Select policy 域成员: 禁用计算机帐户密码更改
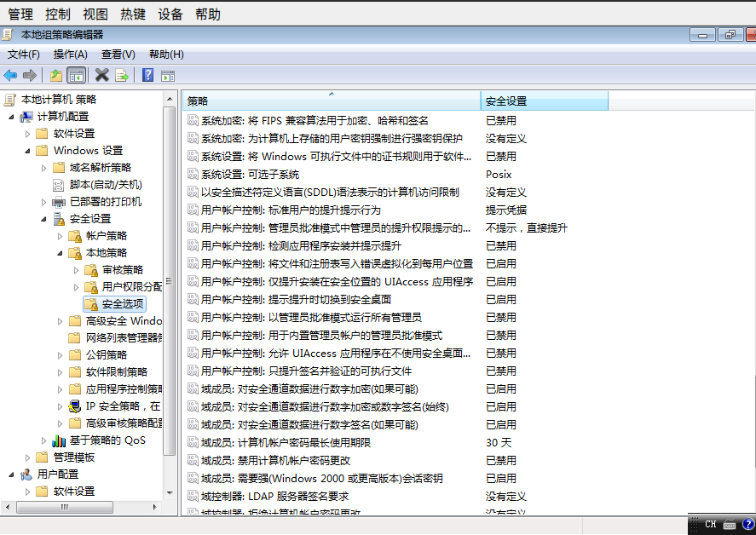This screenshot has width=756, height=535. click(275, 460)
